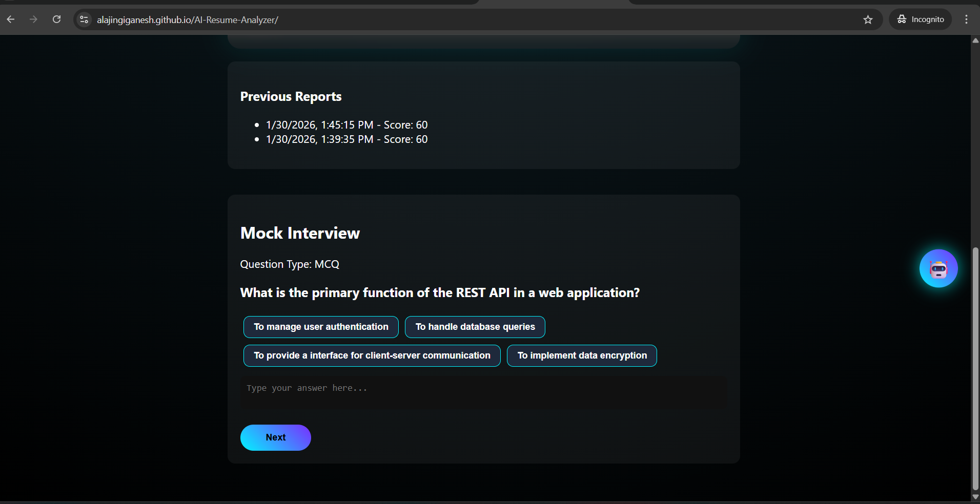Open the 1:45:15 PM previous report entry

(346, 125)
